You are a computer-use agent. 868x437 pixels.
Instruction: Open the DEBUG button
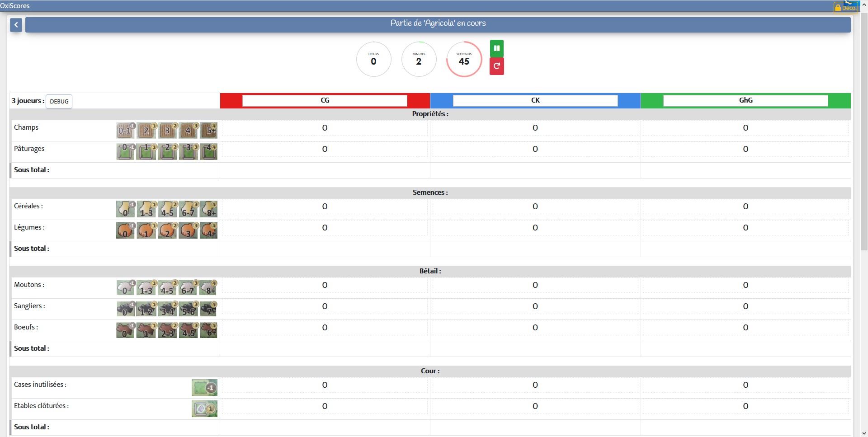click(59, 101)
